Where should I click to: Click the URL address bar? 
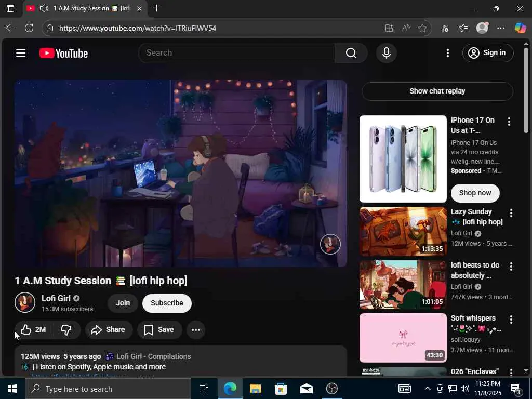click(x=217, y=28)
